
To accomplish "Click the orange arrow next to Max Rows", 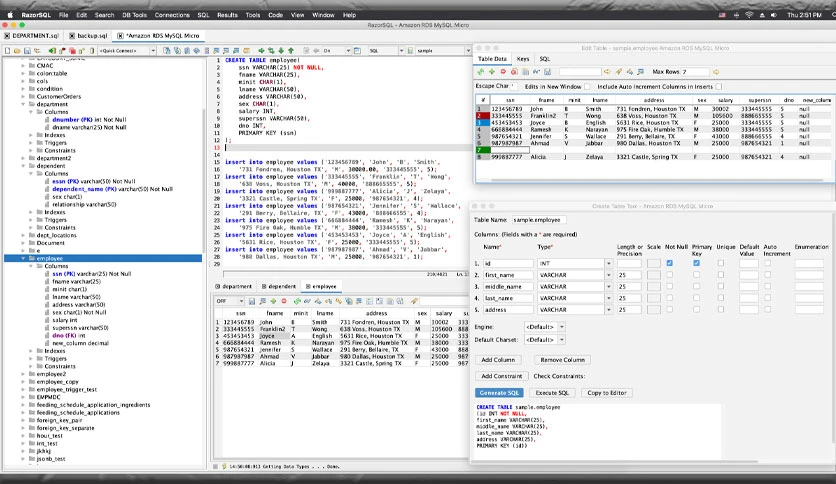I will (716, 71).
